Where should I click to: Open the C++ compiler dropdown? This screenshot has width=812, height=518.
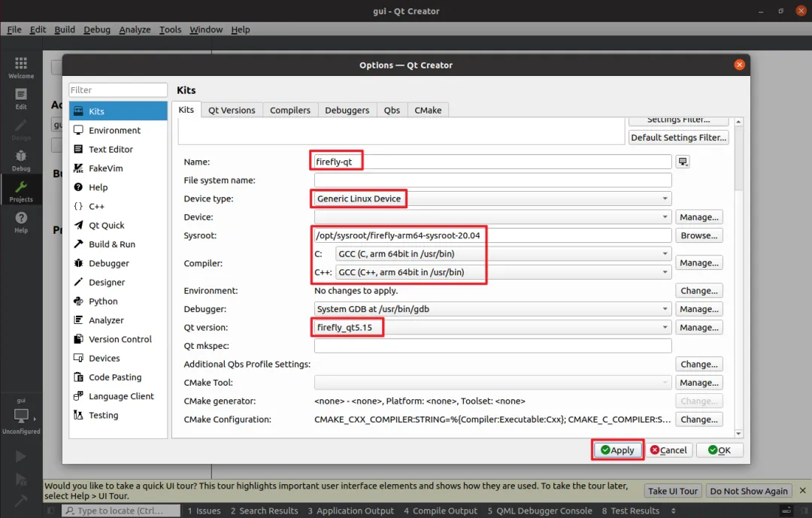[503, 272]
